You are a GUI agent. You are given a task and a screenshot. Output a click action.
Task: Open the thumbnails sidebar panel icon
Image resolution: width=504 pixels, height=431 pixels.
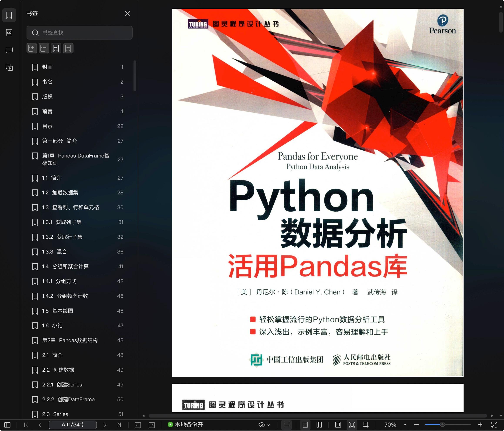pyautogui.click(x=9, y=32)
